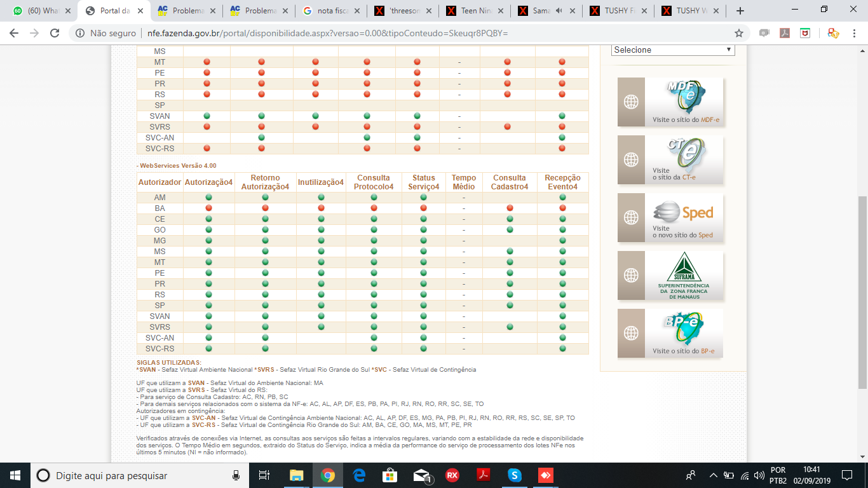Click globe icon beside CT-e banner
The height and width of the screenshot is (488, 868).
pyautogui.click(x=631, y=159)
